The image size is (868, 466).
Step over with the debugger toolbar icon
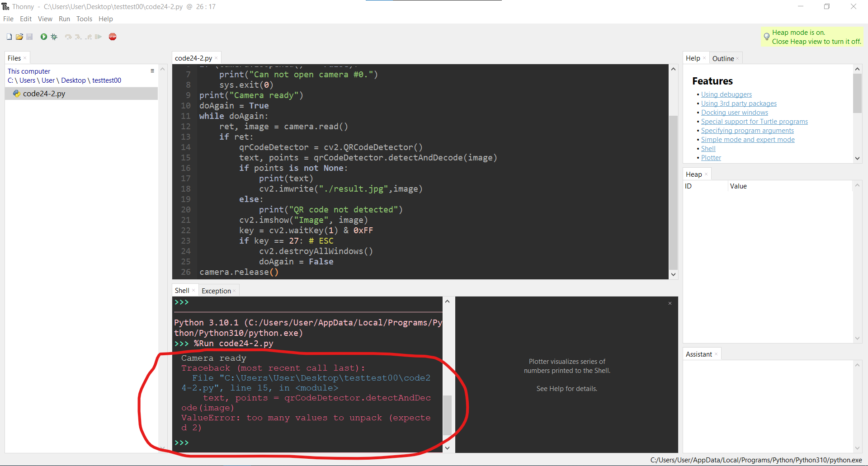(68, 37)
